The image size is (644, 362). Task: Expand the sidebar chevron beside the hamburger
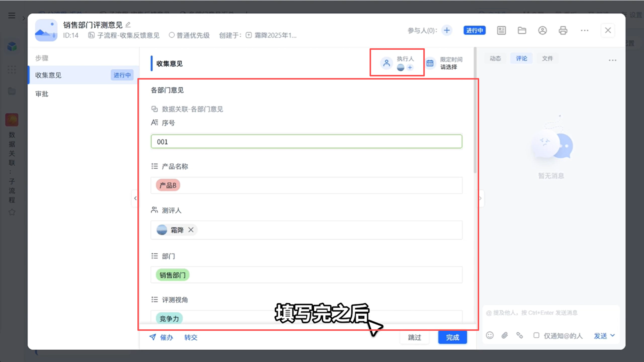tap(24, 18)
